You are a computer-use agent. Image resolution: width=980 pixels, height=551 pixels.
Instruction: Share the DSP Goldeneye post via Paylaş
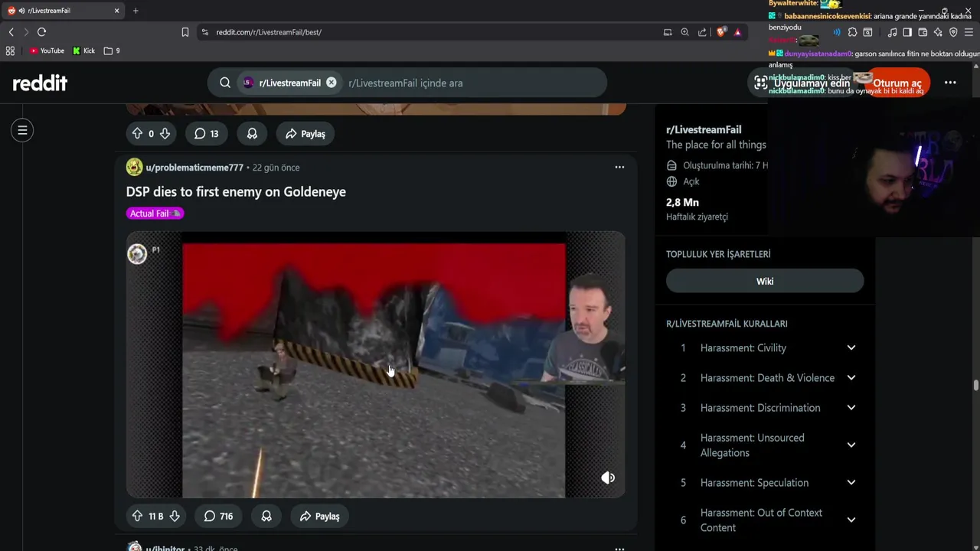coord(320,516)
